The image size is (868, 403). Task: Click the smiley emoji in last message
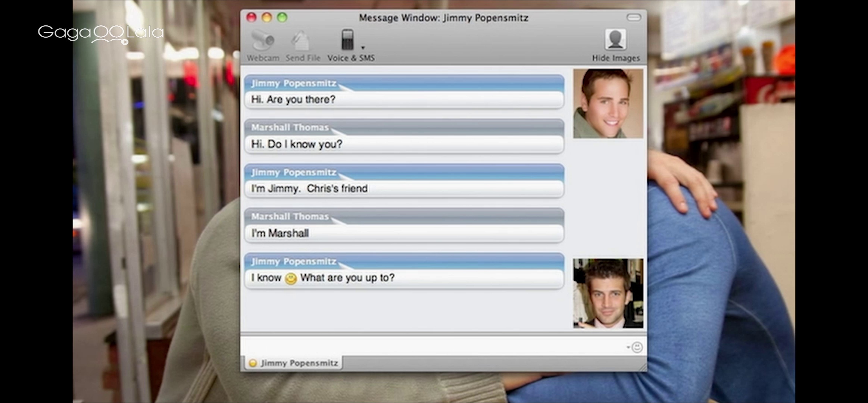click(x=291, y=278)
